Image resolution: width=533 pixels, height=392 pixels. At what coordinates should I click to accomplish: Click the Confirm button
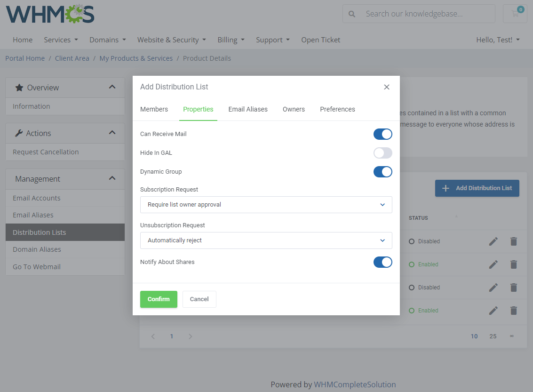[x=159, y=299]
